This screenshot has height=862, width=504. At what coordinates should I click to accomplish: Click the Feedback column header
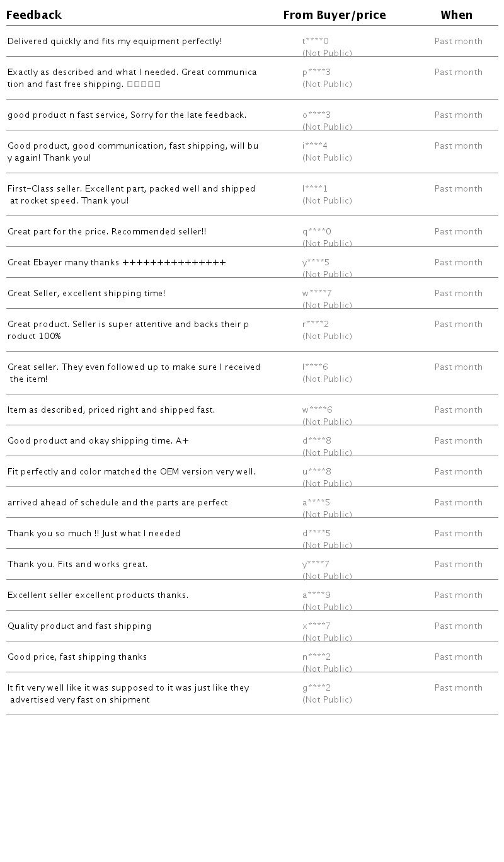(34, 15)
